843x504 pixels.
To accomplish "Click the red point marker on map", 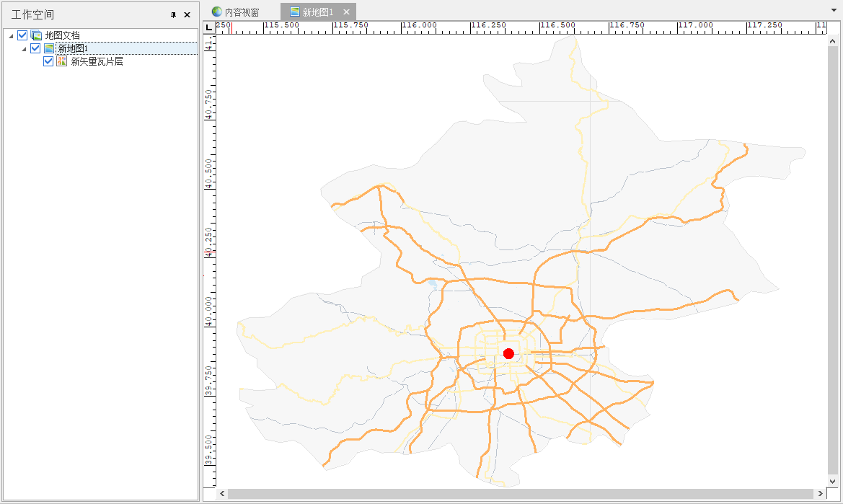I will click(x=508, y=353).
